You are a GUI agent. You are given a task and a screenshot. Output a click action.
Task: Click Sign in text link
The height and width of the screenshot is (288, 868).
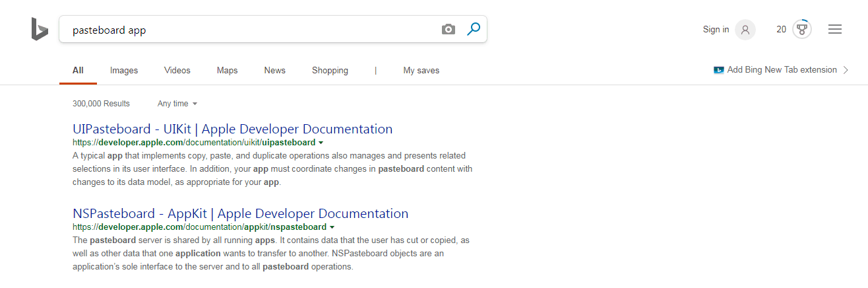[x=716, y=29]
